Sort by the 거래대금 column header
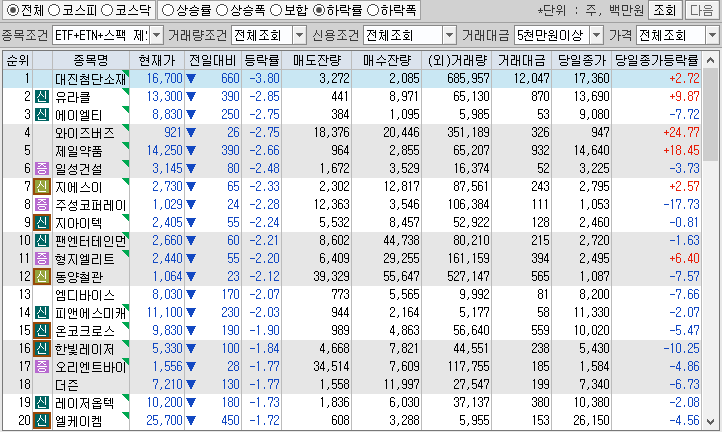The image size is (722, 432). coord(522,60)
